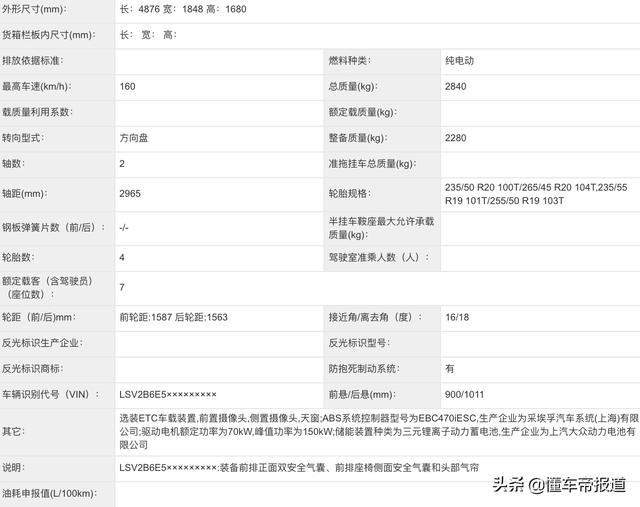Select VIN value in the VIN row
The width and height of the screenshot is (640, 507).
[168, 394]
